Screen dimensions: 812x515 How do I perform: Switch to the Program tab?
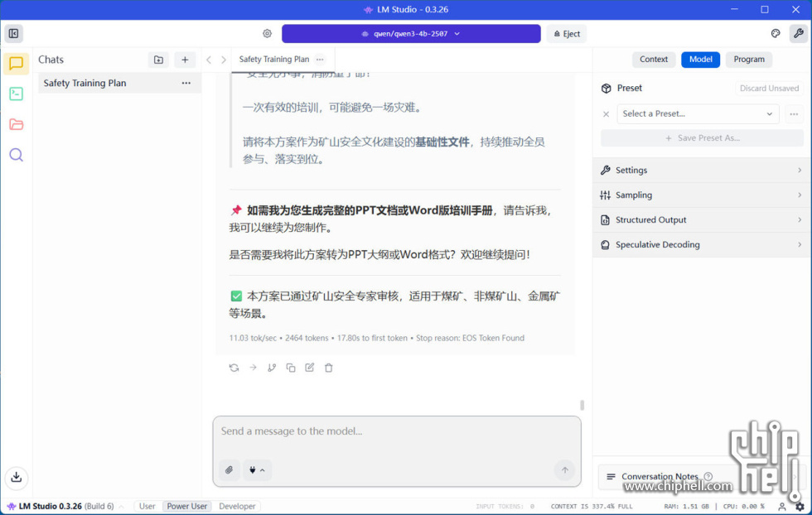point(749,59)
